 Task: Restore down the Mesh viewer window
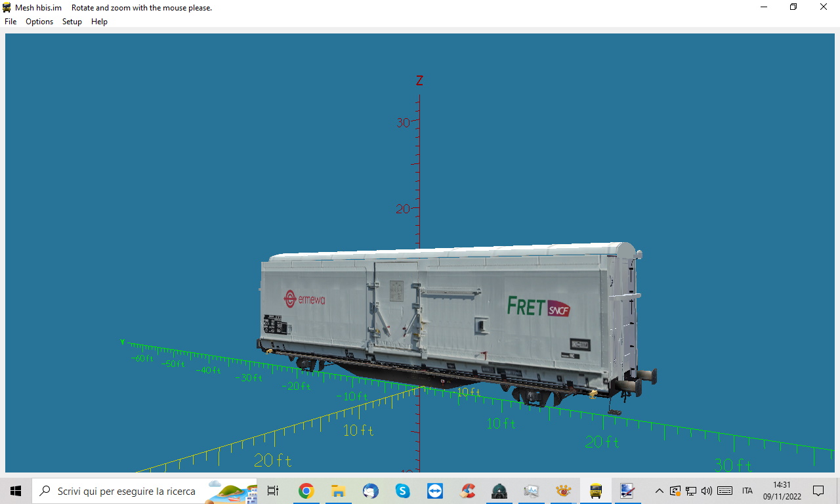click(x=793, y=7)
